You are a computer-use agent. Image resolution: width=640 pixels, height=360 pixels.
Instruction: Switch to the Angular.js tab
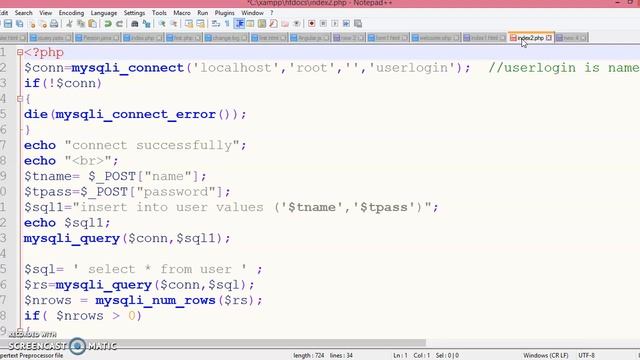tap(309, 38)
